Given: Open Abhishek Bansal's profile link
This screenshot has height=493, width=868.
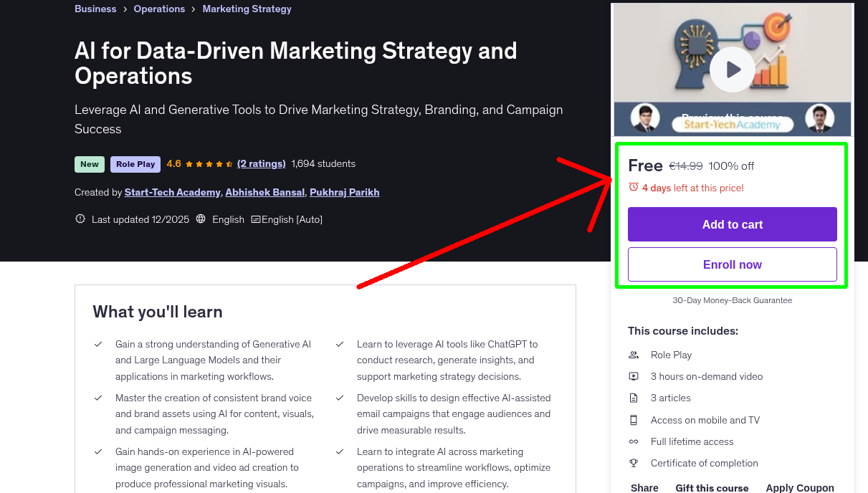Looking at the screenshot, I should pos(264,192).
